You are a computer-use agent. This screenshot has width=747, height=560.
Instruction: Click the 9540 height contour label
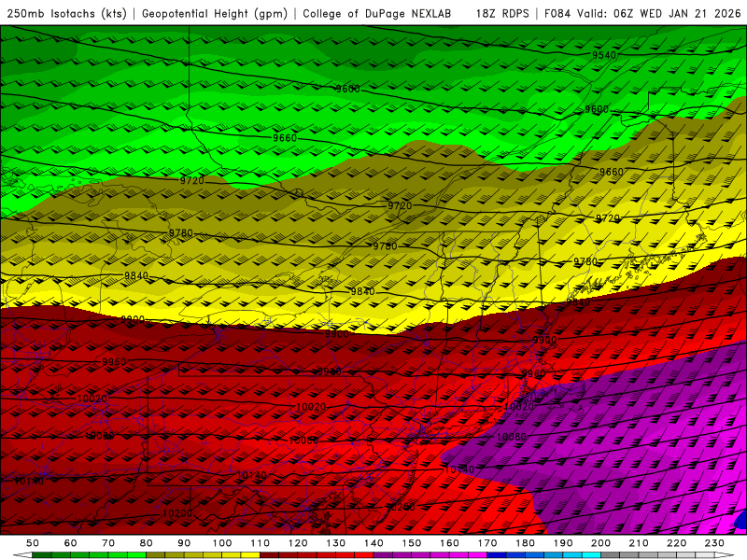(x=604, y=55)
